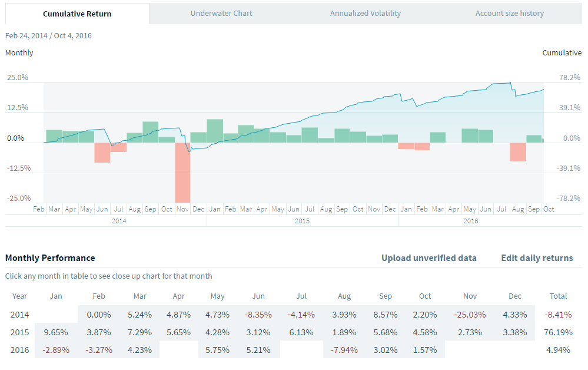The width and height of the screenshot is (588, 370).
Task: Select the August 2016 cell showing -7.94%
Action: coord(344,350)
